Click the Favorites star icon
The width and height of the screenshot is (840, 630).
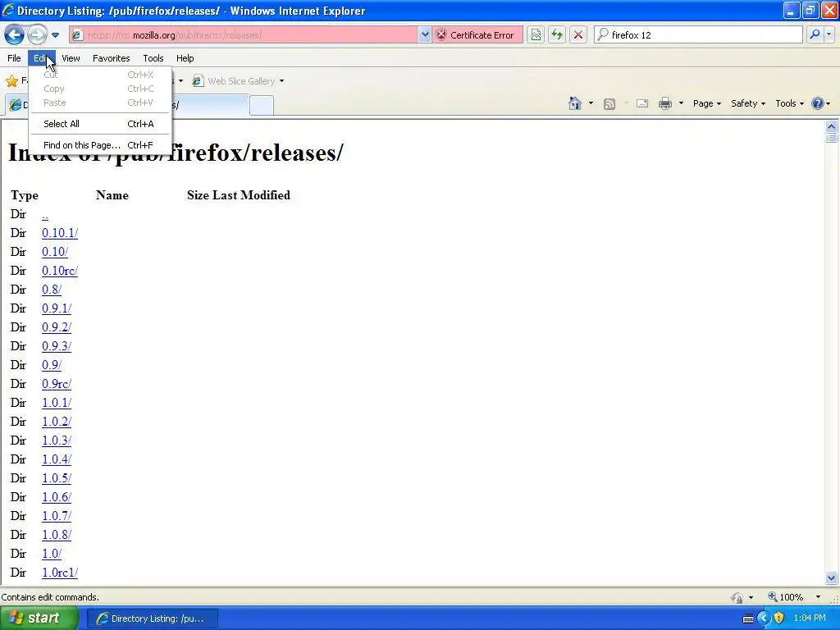point(11,81)
